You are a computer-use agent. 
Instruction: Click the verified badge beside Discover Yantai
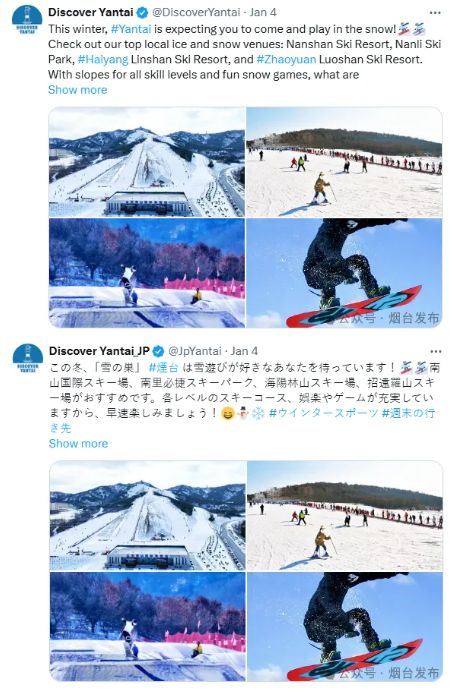(142, 13)
